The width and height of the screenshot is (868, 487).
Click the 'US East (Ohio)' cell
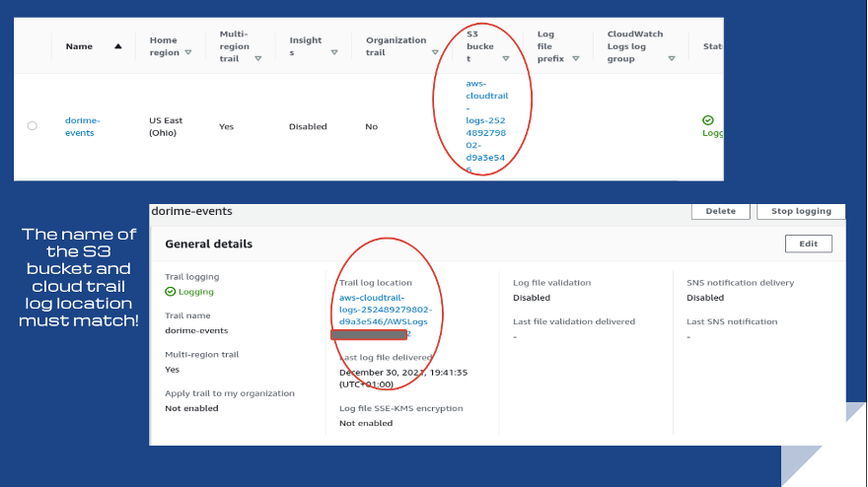(x=166, y=127)
